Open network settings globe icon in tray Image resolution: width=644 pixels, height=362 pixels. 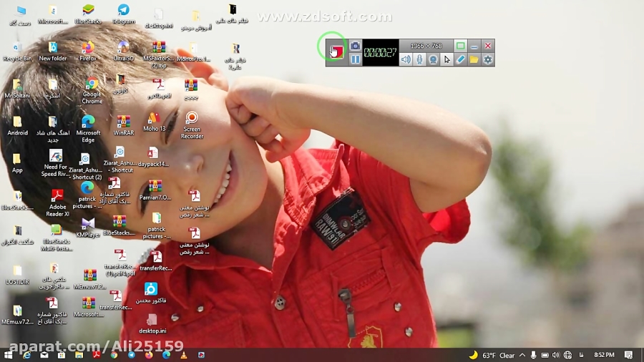pos(567,355)
